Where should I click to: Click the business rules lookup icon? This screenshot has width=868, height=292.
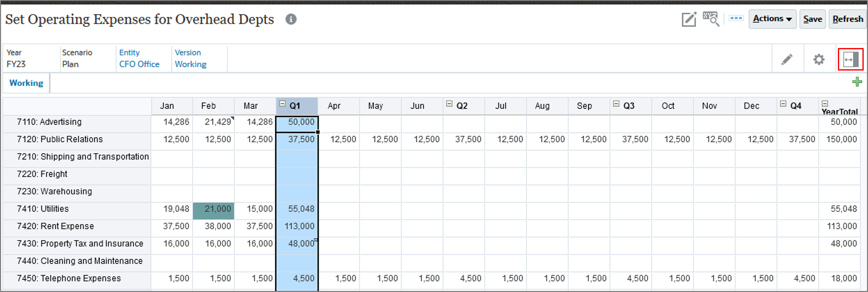click(711, 19)
